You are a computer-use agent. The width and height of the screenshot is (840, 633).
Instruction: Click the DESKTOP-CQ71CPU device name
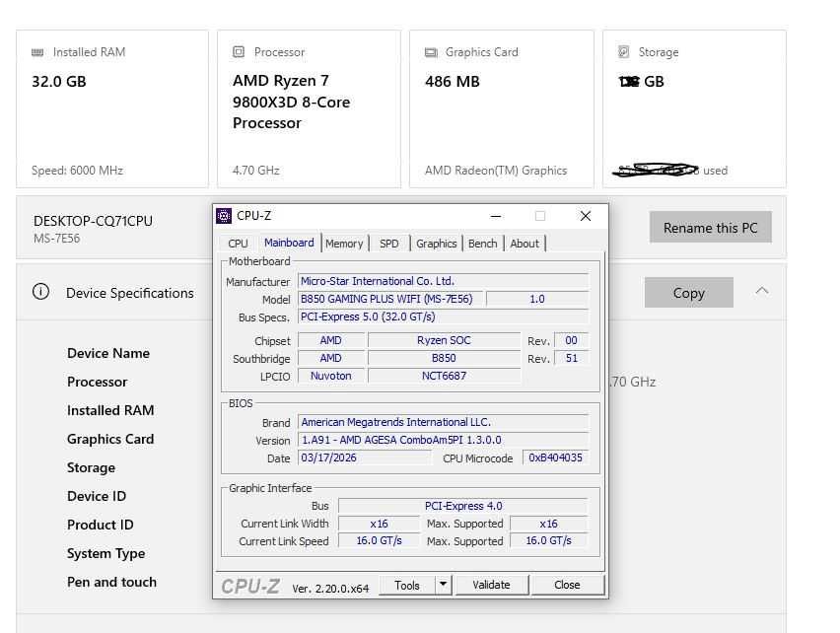(x=93, y=221)
